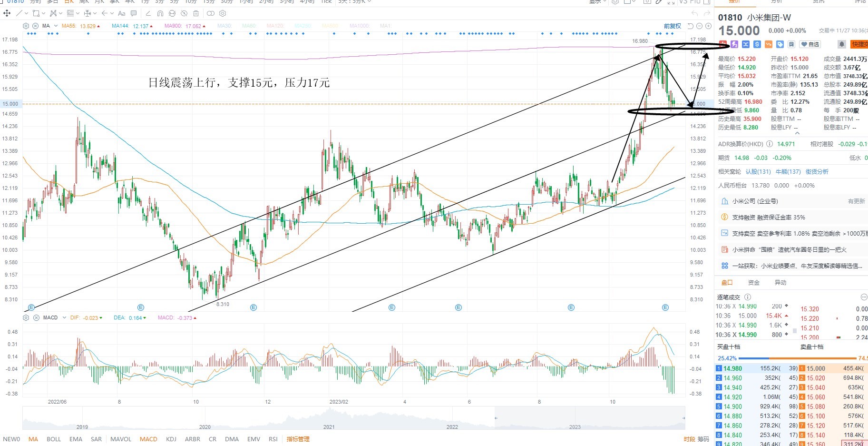Zoom out the chart with minus icon
This screenshot has height=446, width=868.
pos(700,26)
